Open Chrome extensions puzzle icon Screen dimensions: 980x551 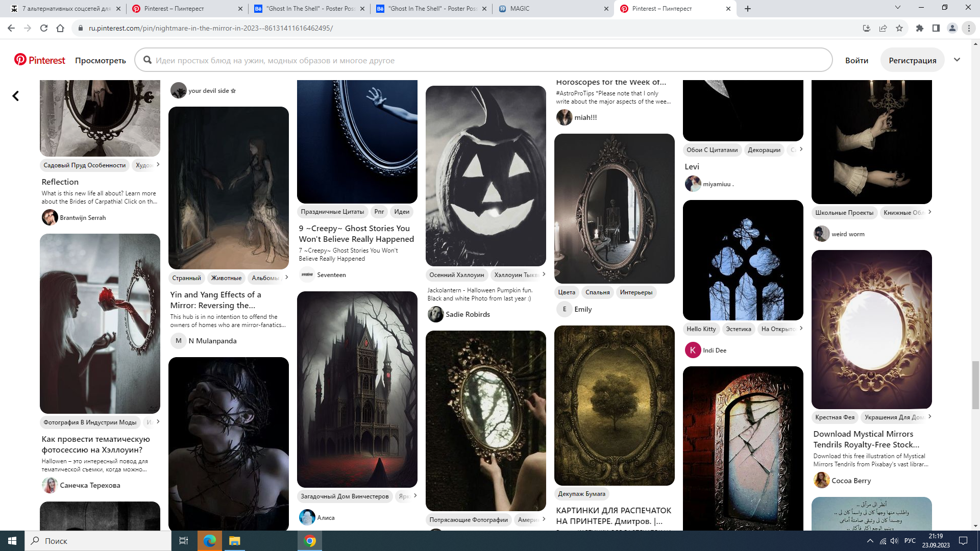click(920, 28)
